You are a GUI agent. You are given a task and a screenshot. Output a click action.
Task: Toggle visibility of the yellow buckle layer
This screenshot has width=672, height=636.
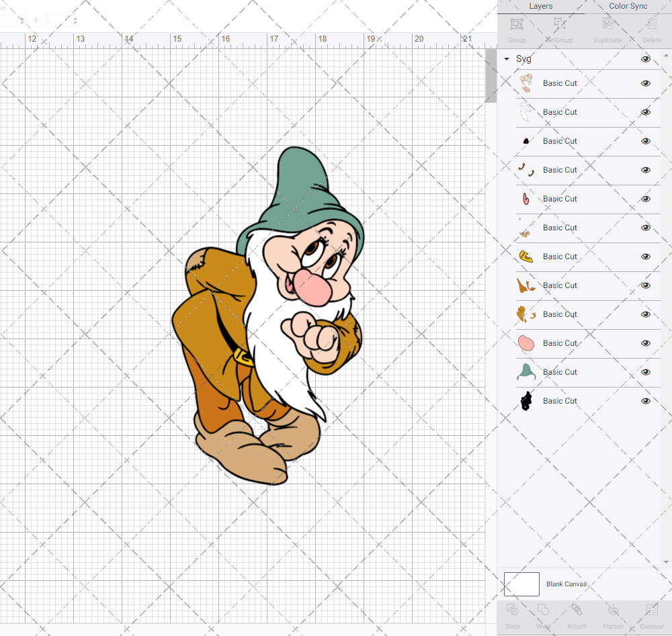pos(645,257)
